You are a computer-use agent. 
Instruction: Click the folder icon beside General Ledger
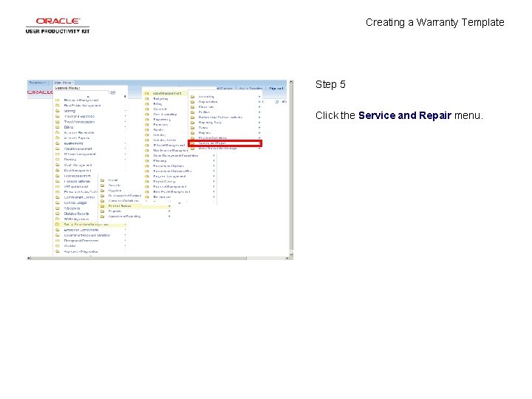point(58,202)
